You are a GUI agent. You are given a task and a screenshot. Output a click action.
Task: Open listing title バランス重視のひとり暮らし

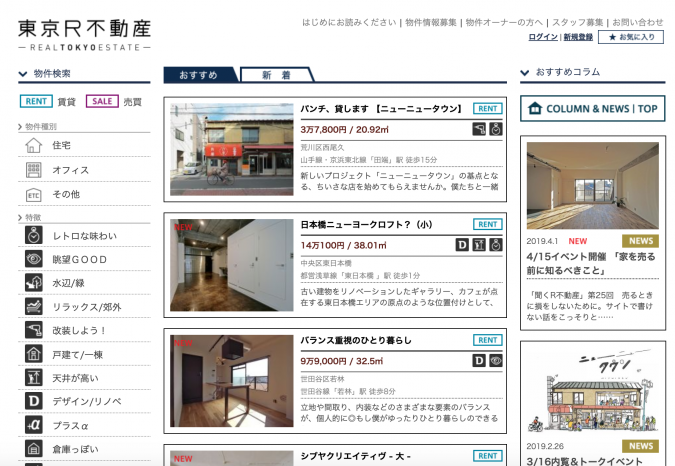356,340
